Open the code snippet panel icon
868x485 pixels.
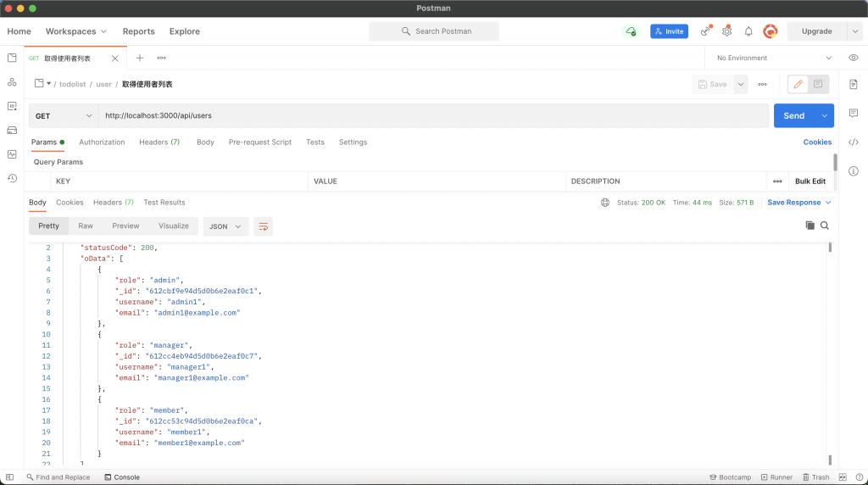point(853,142)
